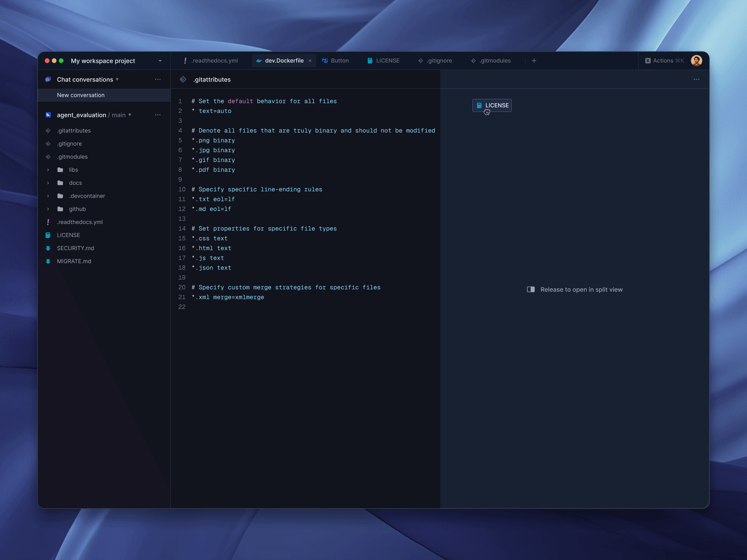Open the user profile avatar
The image size is (747, 560).
(696, 61)
